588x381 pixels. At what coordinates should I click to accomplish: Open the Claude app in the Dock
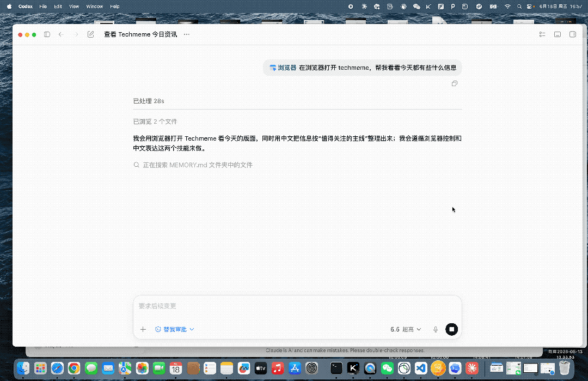pyautogui.click(x=471, y=368)
